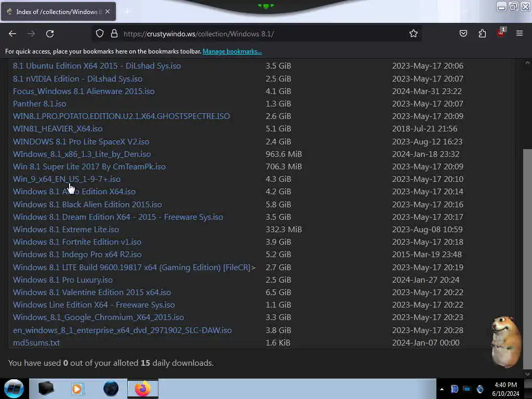Select the Index of /collection/Windows tab
532x399 pixels.
point(58,11)
